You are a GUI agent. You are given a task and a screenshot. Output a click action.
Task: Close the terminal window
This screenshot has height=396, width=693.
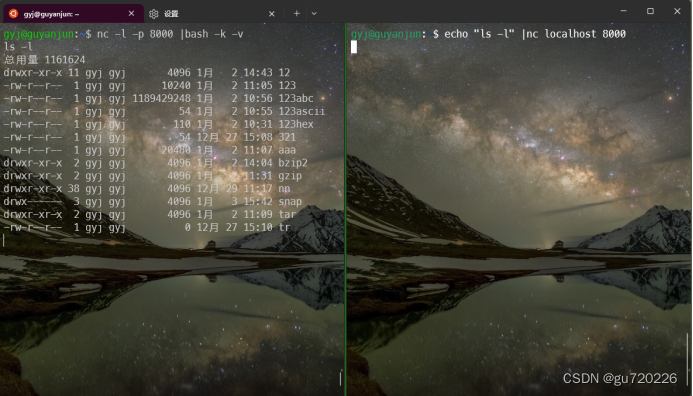677,11
